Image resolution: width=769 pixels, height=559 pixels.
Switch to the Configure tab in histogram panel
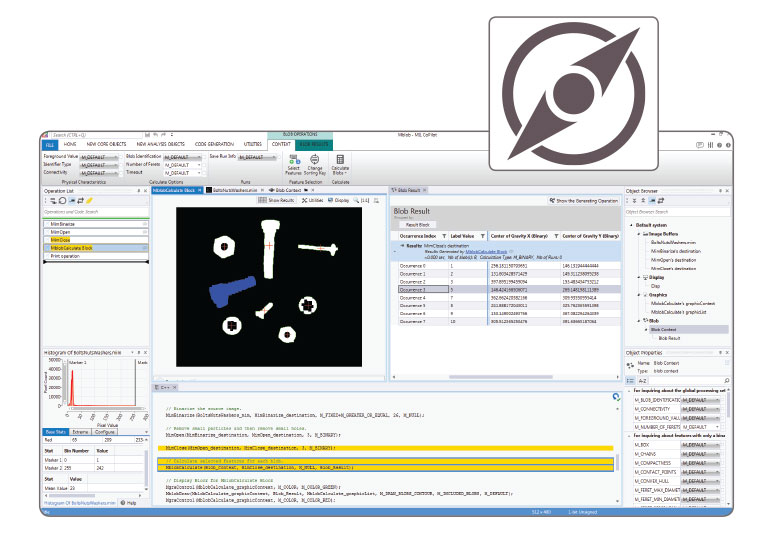[x=104, y=432]
